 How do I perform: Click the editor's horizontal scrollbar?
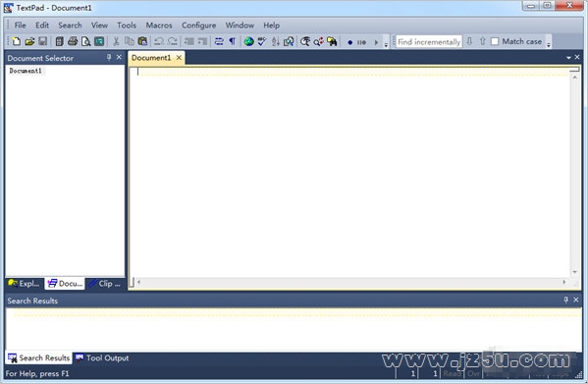pos(351,282)
